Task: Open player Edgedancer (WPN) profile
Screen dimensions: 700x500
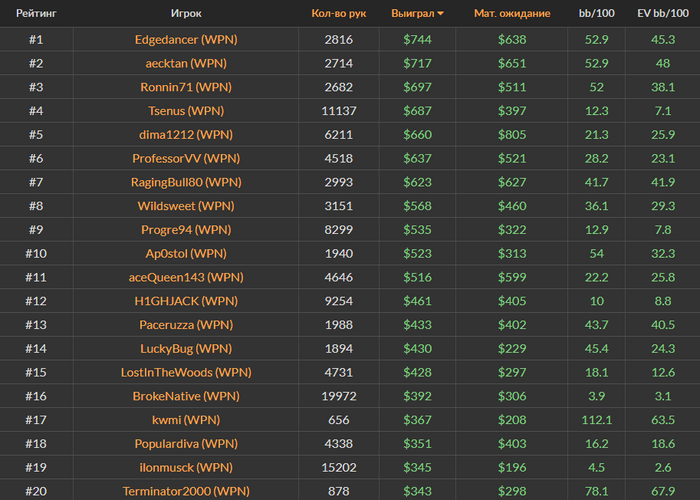Action: pos(185,40)
